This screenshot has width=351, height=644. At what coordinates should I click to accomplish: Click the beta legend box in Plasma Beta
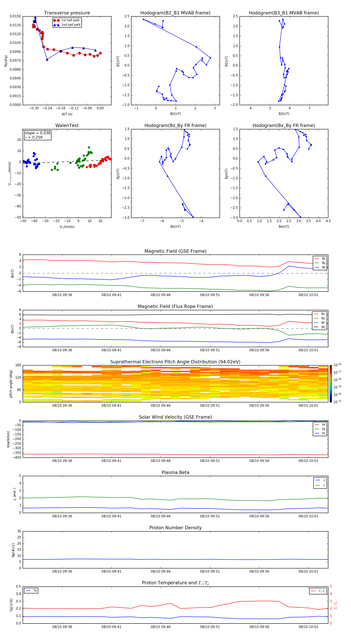pos(320,483)
